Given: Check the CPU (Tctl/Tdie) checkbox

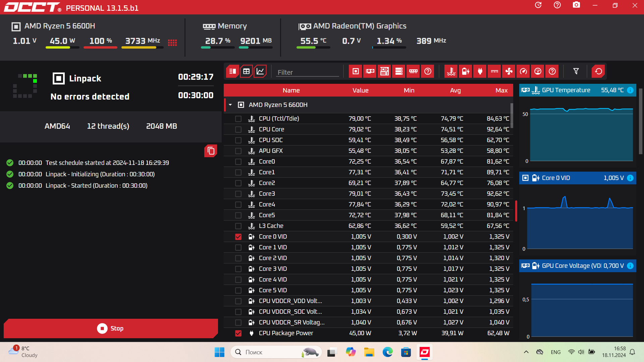Looking at the screenshot, I should (238, 119).
